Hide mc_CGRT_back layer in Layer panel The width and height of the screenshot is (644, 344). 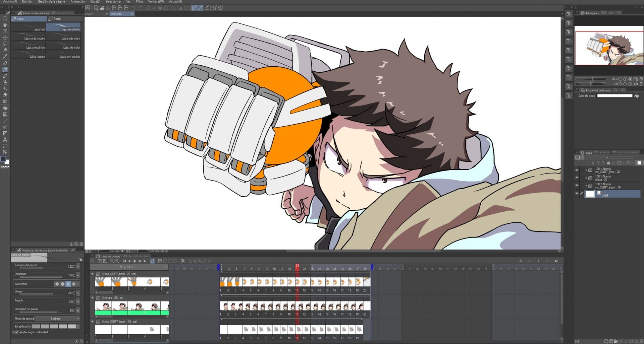(577, 186)
